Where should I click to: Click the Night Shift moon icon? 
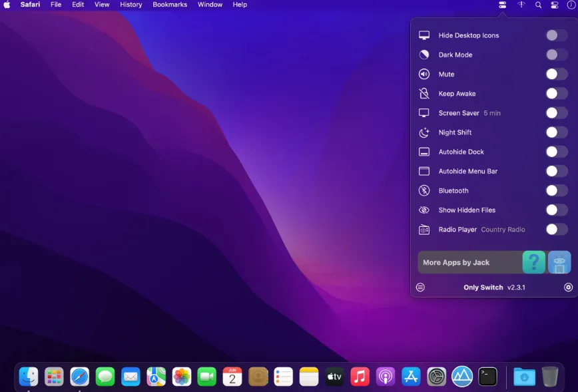click(424, 132)
